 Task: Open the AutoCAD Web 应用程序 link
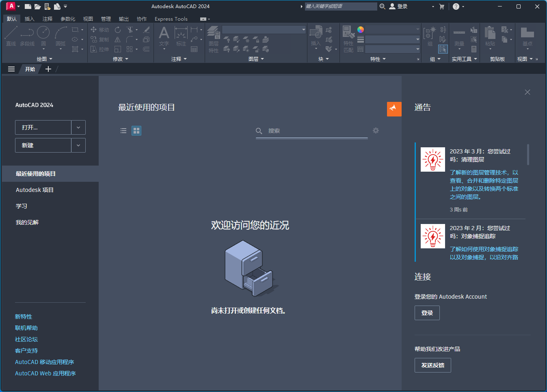click(45, 373)
